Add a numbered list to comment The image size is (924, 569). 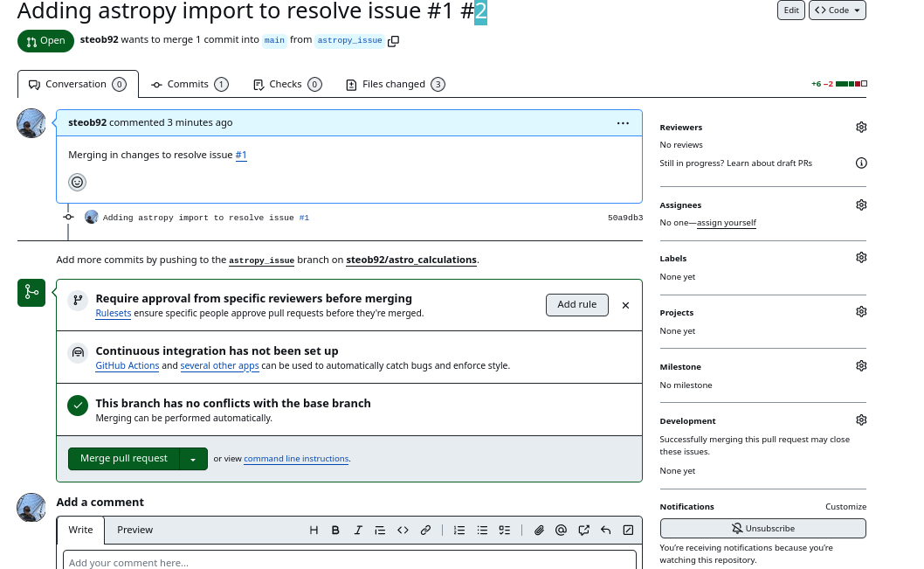tap(459, 530)
